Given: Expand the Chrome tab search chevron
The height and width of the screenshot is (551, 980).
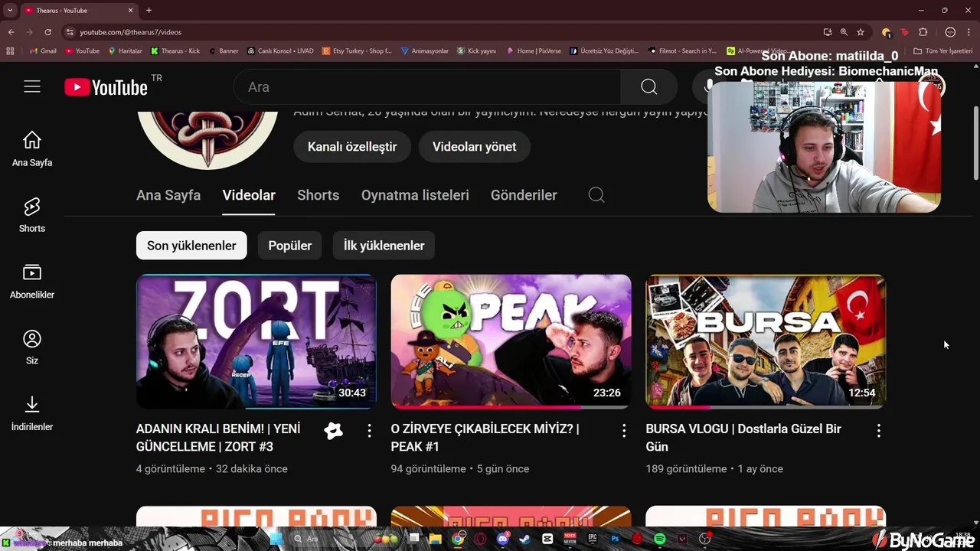Looking at the screenshot, I should click(10, 10).
